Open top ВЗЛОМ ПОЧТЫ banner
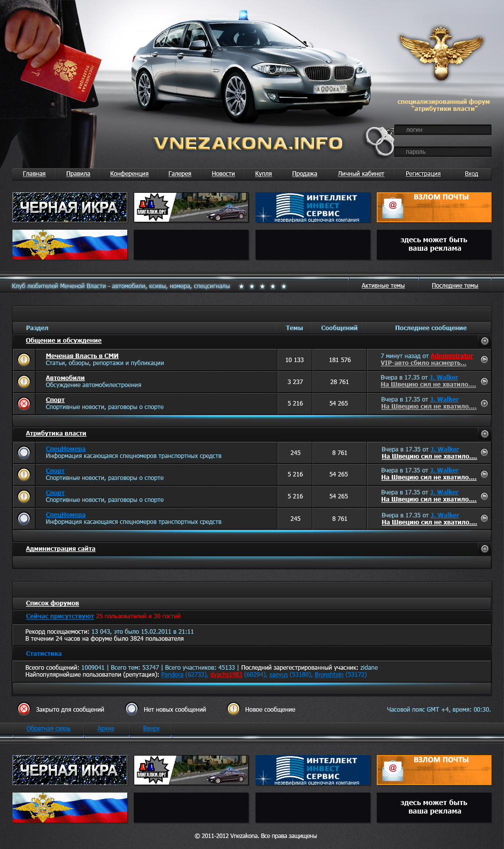The height and width of the screenshot is (849, 504). (x=434, y=207)
